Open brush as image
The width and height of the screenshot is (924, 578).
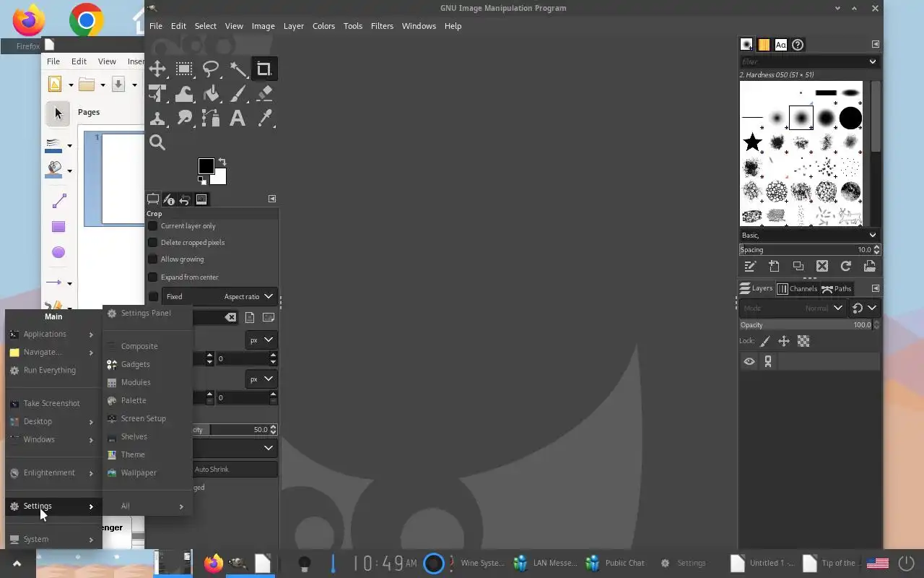[x=870, y=267]
